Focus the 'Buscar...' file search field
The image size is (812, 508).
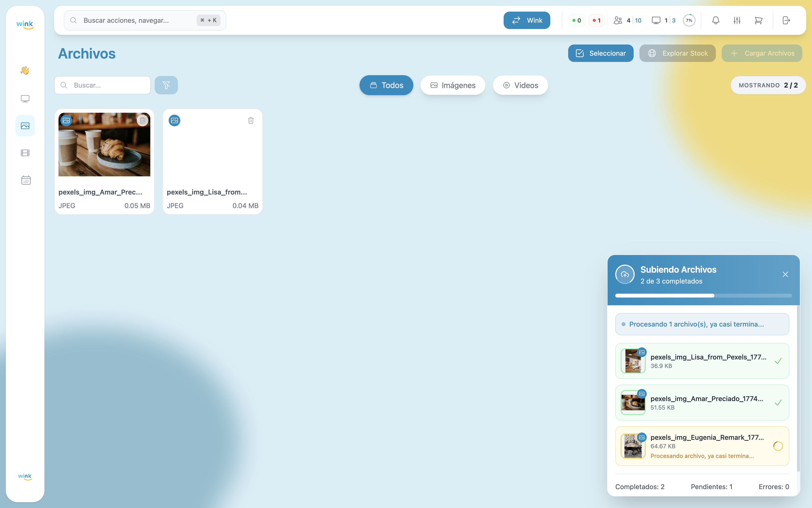pos(102,85)
